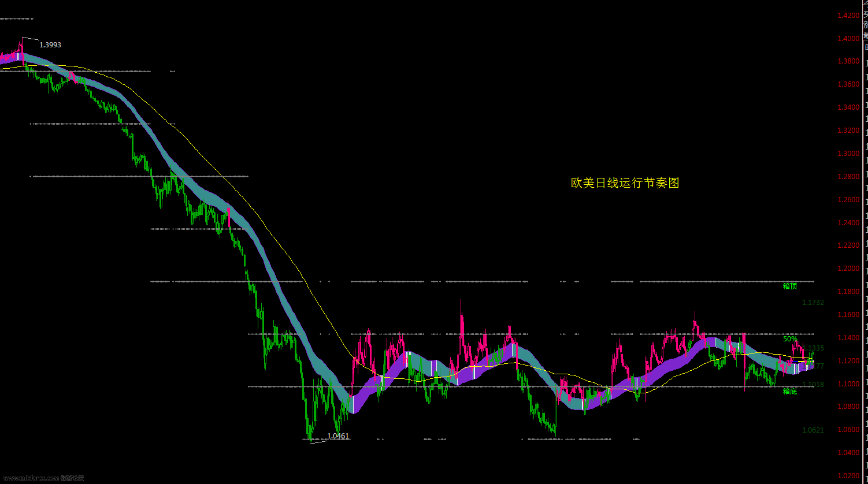Click the 1.0600 price axis tick
Screen dimensions: 868x484
point(848,430)
